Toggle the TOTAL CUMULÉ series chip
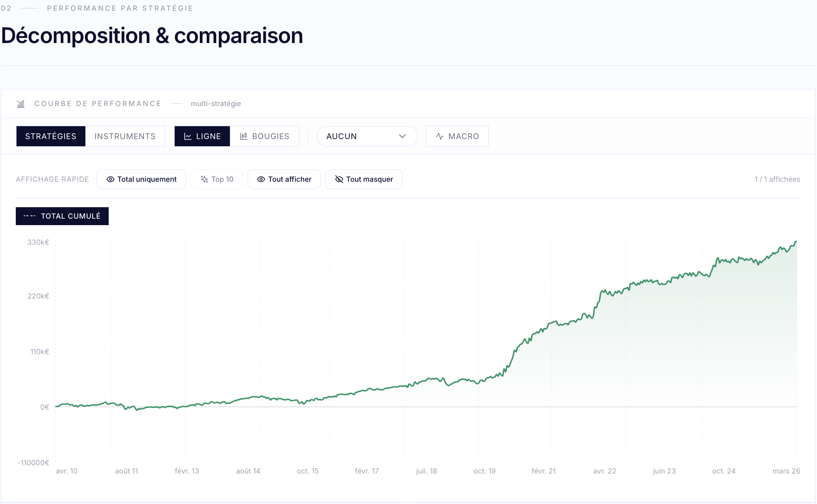 tap(62, 216)
